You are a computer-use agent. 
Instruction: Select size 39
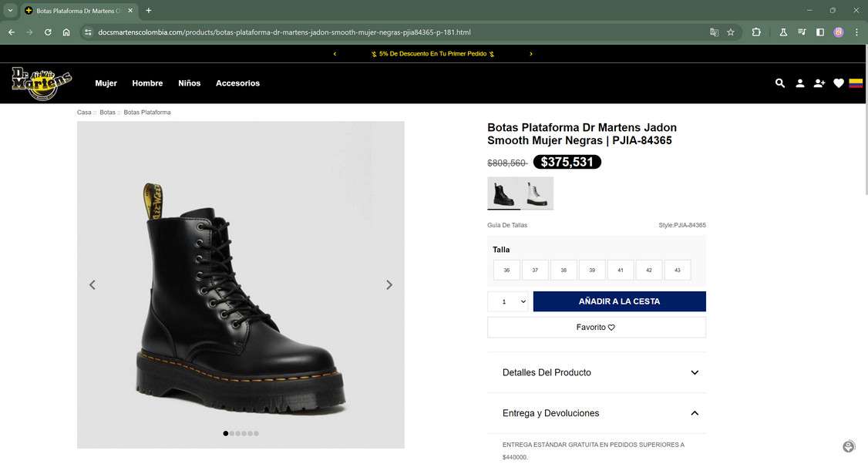click(592, 271)
